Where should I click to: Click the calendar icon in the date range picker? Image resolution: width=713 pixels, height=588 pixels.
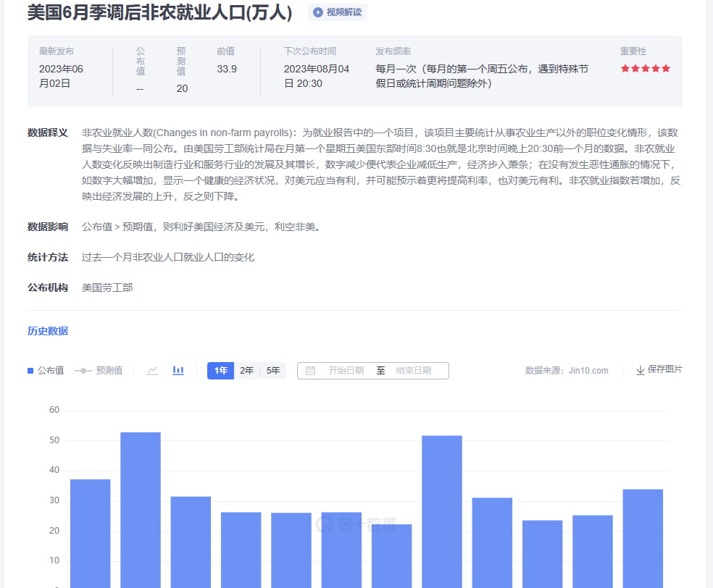[312, 370]
